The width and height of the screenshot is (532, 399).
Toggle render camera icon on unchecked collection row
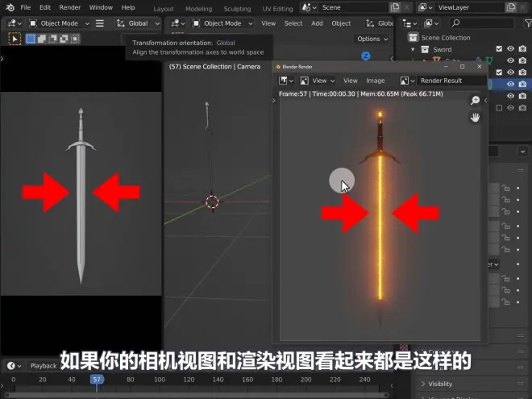pyautogui.click(x=523, y=108)
